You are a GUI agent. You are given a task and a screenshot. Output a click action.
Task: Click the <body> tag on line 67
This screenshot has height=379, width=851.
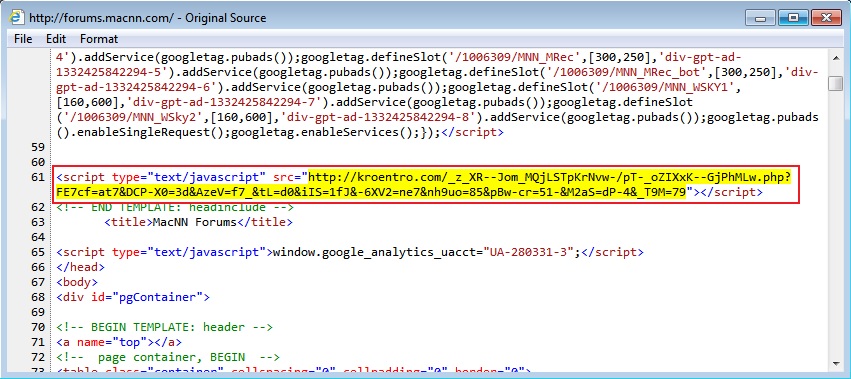pyautogui.click(x=77, y=282)
